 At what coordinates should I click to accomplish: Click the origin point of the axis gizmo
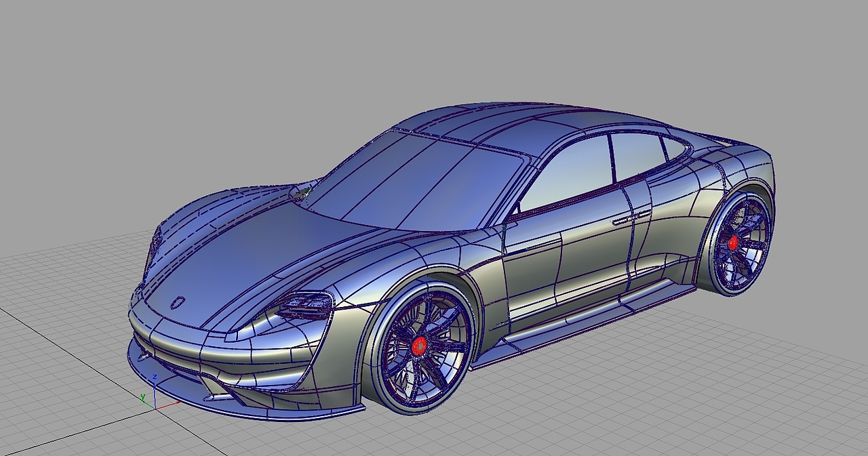click(156, 409)
